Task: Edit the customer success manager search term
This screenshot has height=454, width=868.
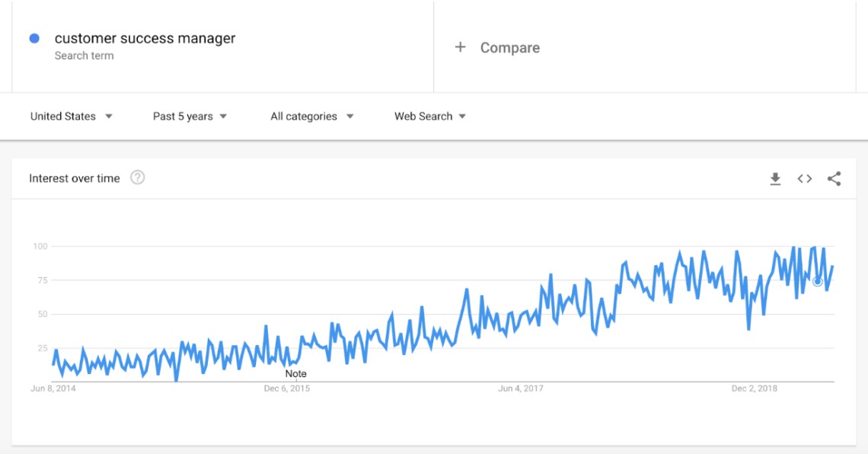Action: coord(145,38)
